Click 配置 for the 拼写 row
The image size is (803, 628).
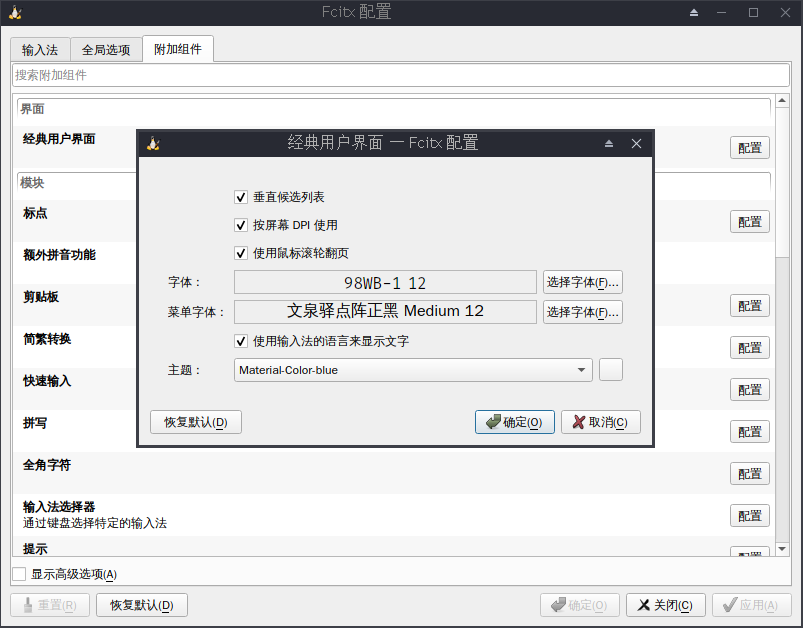pos(750,432)
